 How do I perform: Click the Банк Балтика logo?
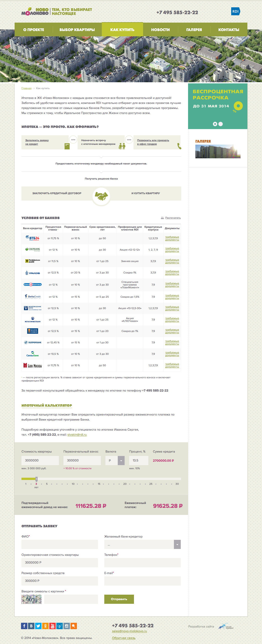coord(33,284)
